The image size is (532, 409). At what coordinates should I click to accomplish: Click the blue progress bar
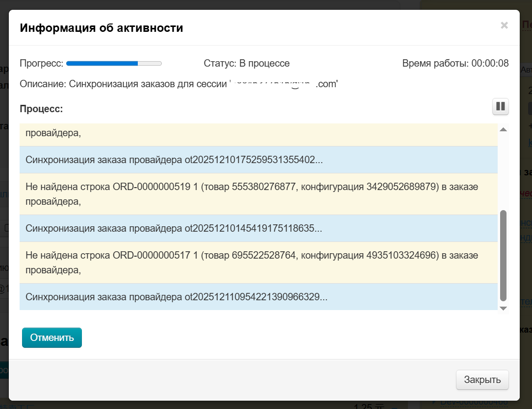[114, 63]
